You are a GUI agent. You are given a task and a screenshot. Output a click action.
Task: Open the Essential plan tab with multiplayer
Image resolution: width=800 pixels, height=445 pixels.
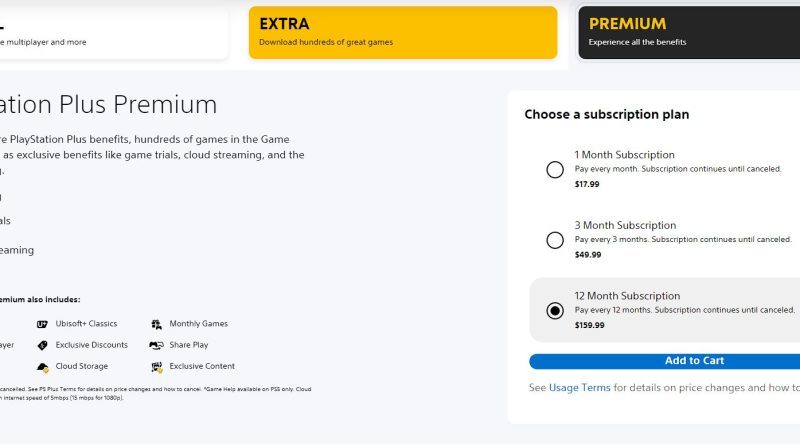(114, 33)
